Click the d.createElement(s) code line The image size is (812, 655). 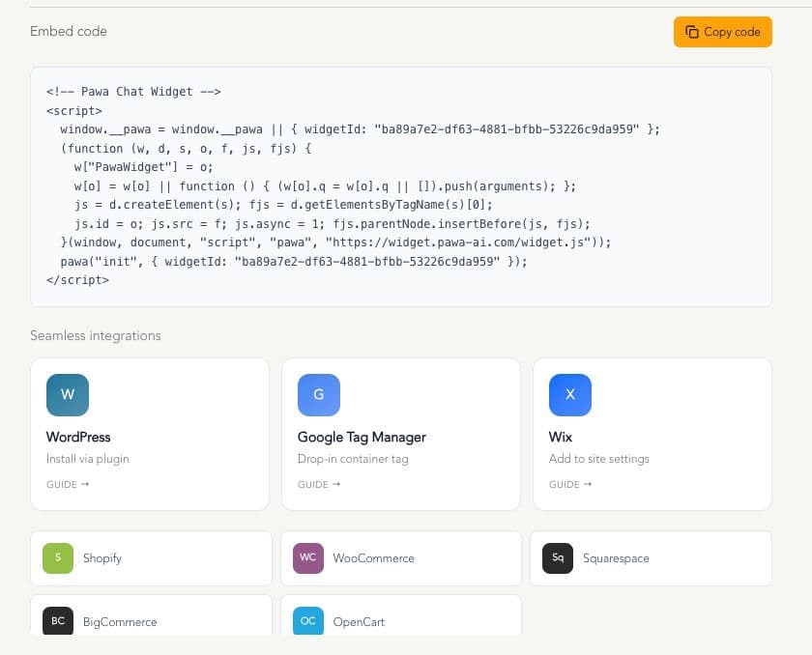point(283,205)
